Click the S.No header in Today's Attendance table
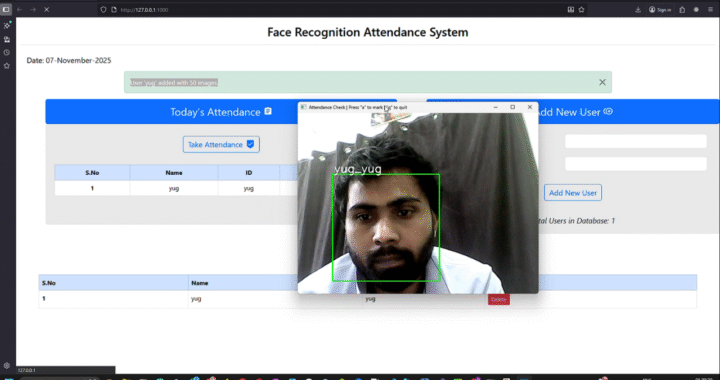The width and height of the screenshot is (720, 380). coord(92,173)
